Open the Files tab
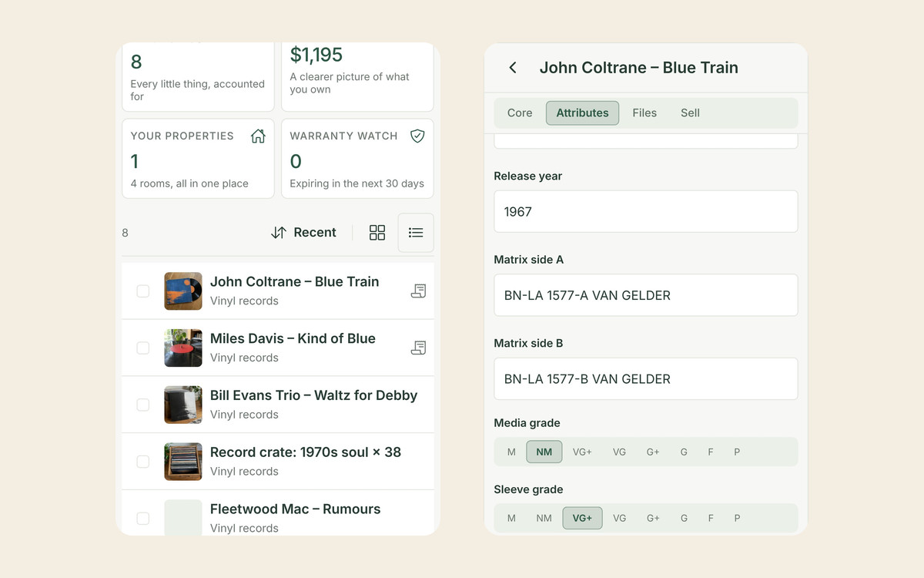The width and height of the screenshot is (924, 578). (x=644, y=113)
